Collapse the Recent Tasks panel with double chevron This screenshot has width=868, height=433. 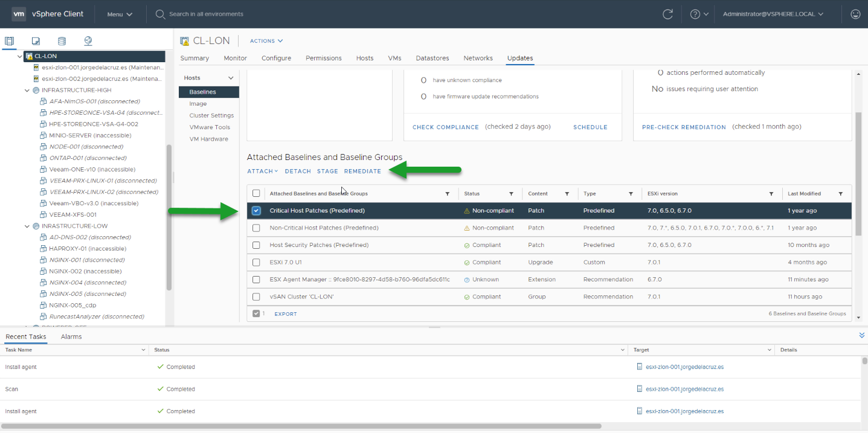point(861,335)
